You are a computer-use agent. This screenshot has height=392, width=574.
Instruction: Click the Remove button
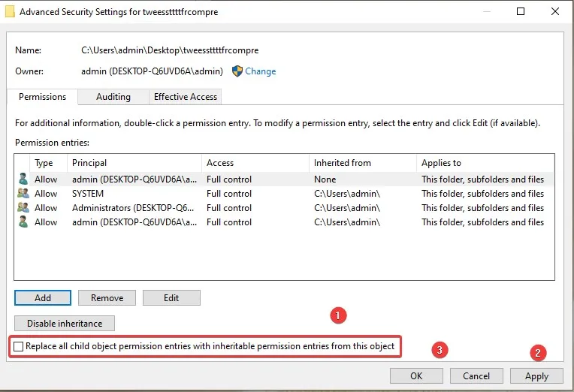tap(107, 298)
